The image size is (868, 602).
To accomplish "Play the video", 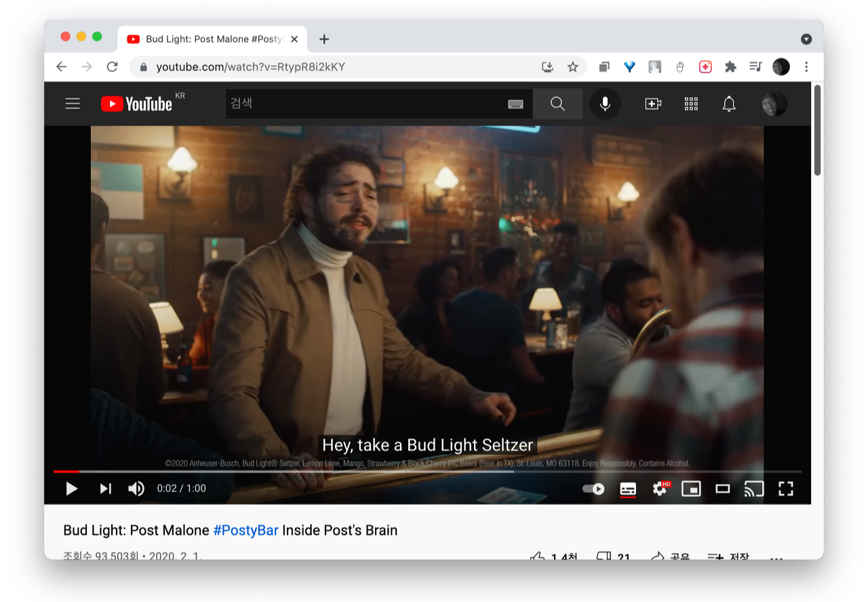I will (72, 488).
